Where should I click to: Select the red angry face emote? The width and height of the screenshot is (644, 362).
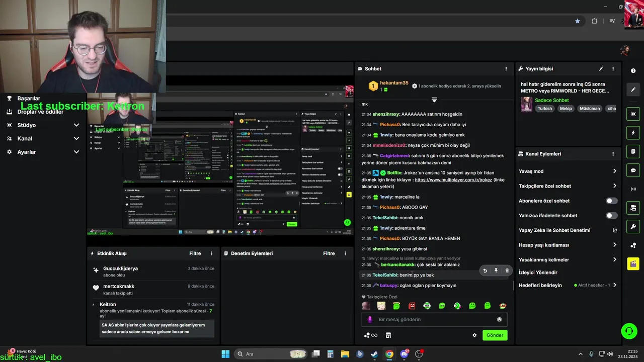[412, 306]
